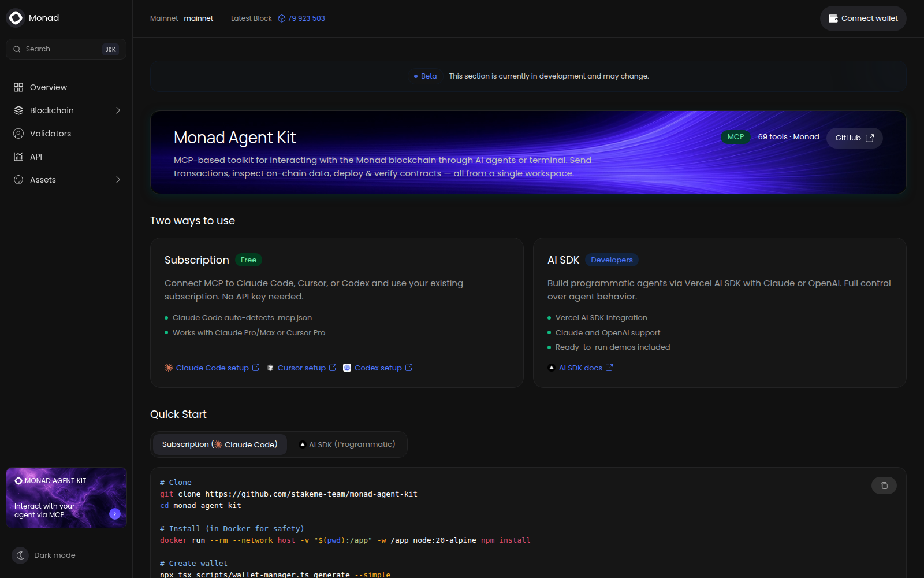Click the arrow on Monad Agent Kit promo card
This screenshot has width=924, height=578.
[x=115, y=514]
